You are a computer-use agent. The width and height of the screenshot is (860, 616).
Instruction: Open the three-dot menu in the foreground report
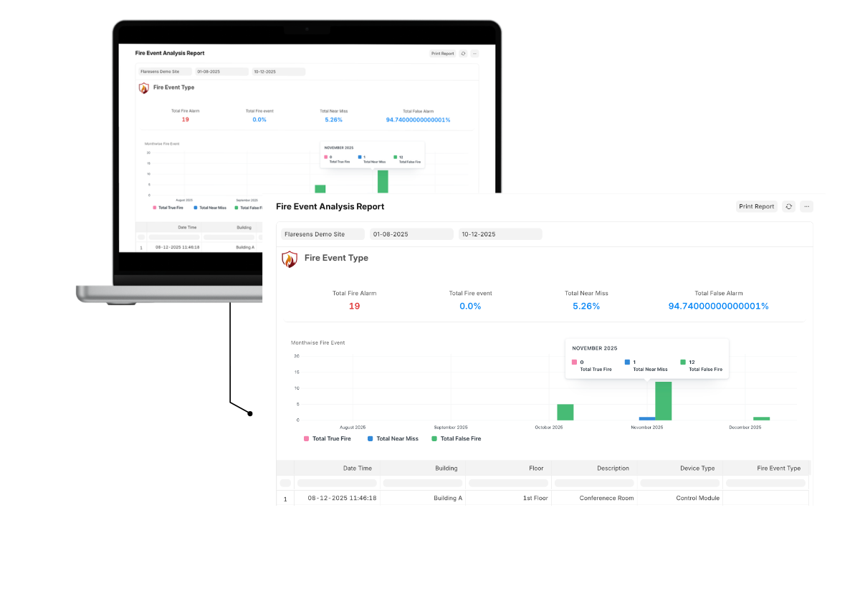(x=807, y=206)
